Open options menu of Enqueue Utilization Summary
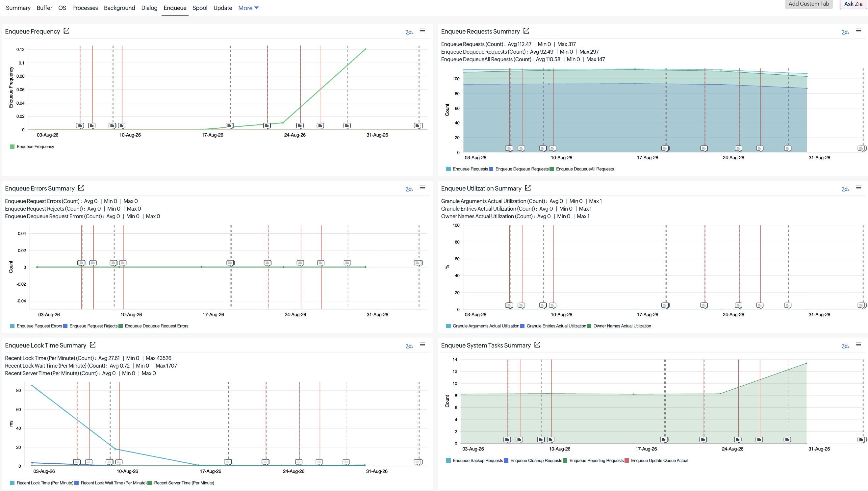The height and width of the screenshot is (491, 868). [858, 188]
